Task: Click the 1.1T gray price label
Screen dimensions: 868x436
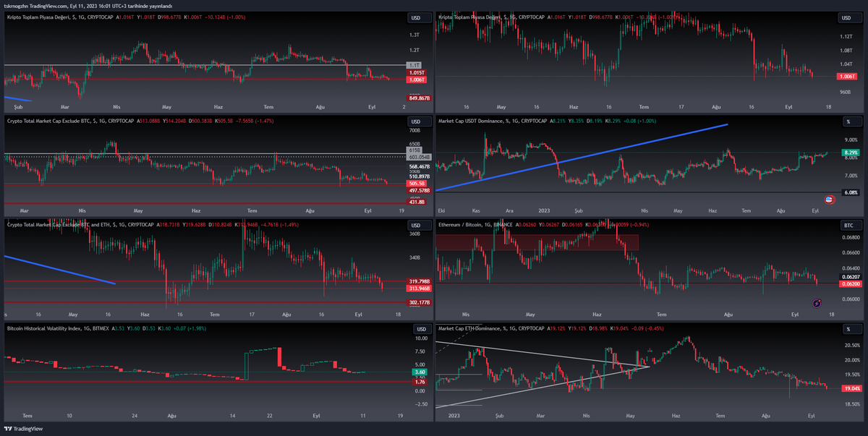Action: pos(415,66)
